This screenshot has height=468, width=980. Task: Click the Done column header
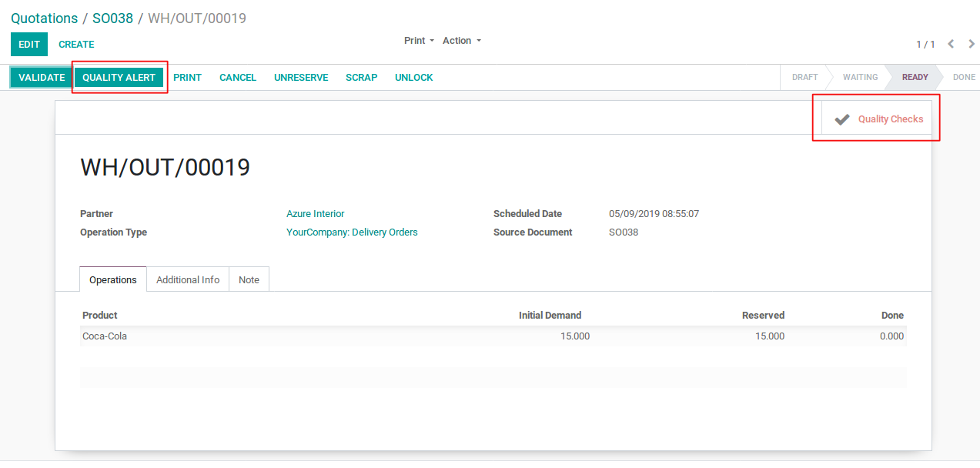(x=892, y=316)
